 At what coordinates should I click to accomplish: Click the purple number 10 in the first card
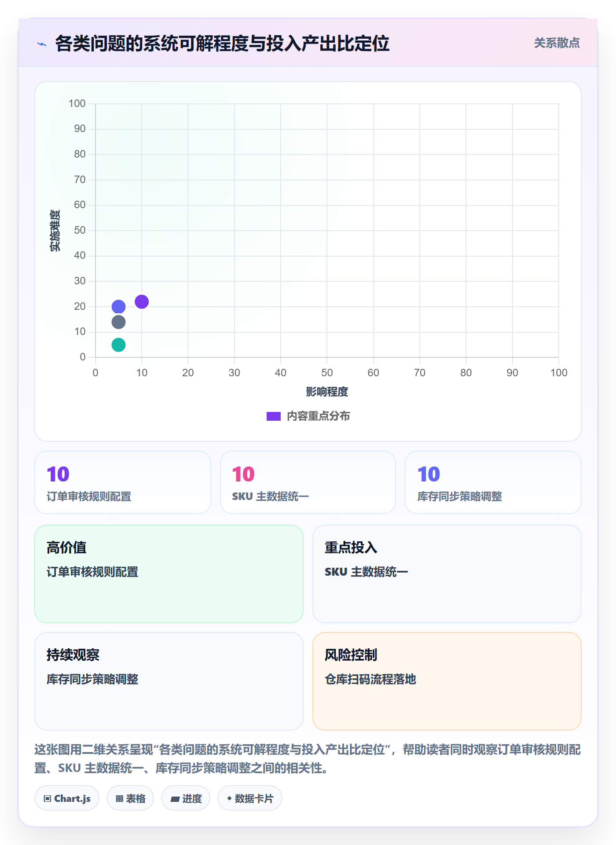(58, 474)
